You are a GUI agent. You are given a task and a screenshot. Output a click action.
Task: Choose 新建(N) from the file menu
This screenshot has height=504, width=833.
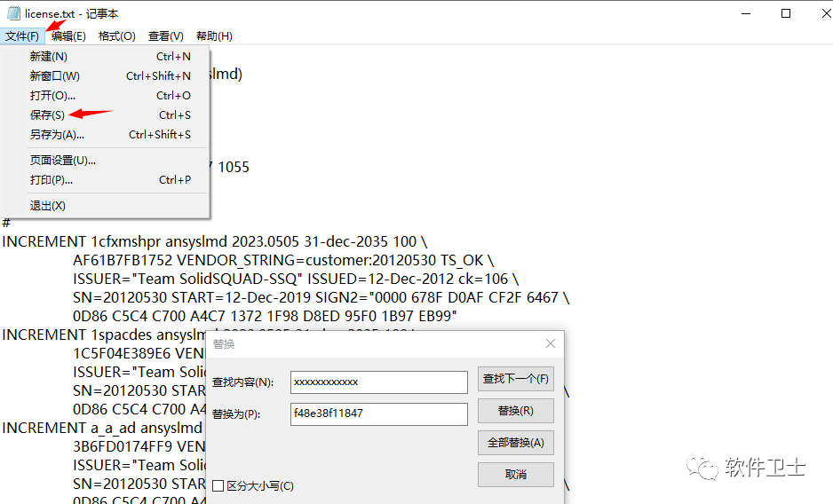coord(105,56)
